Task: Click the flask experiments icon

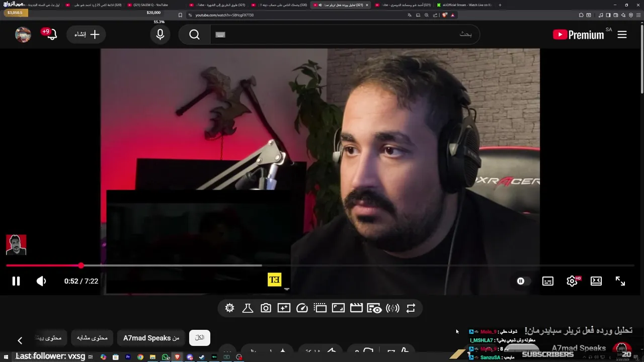Action: tap(248, 308)
